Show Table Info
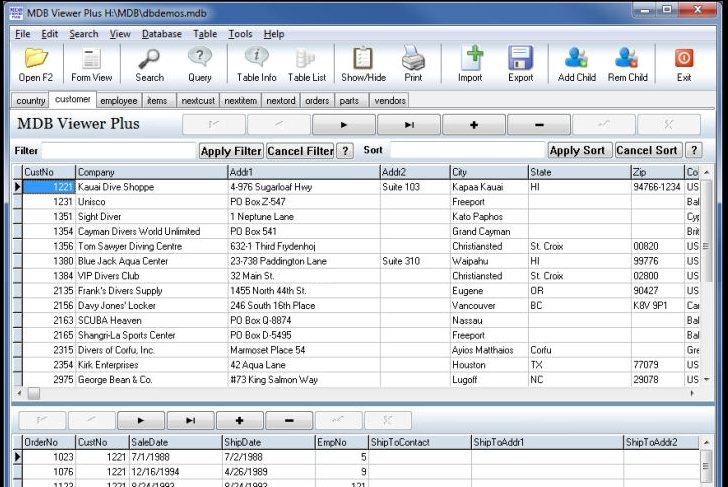The height and width of the screenshot is (487, 728). (256, 65)
